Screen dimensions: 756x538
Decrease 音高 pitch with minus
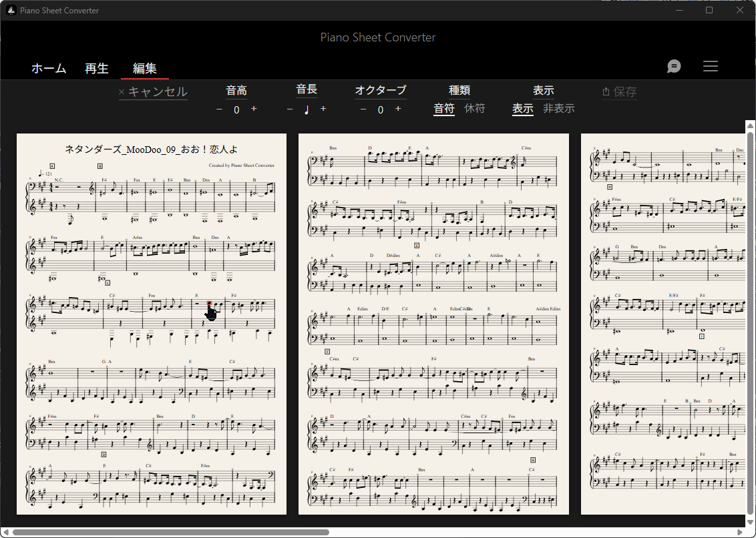tap(219, 109)
